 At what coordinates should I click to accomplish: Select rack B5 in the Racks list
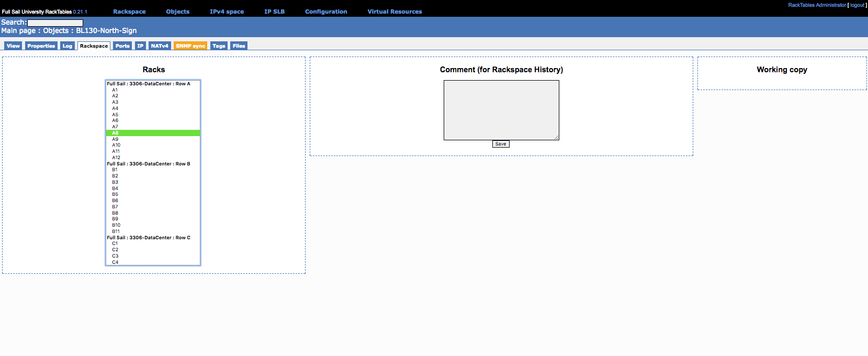115,194
